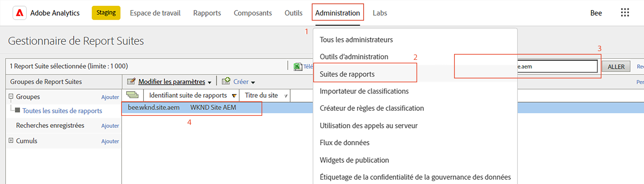Screen dimensions: 644x184
Task: Expand the Cumuls tree node
Action: [x=11, y=141]
